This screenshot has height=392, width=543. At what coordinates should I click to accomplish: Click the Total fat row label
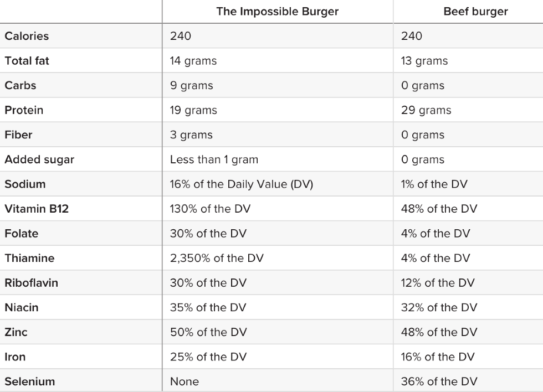pyautogui.click(x=27, y=61)
